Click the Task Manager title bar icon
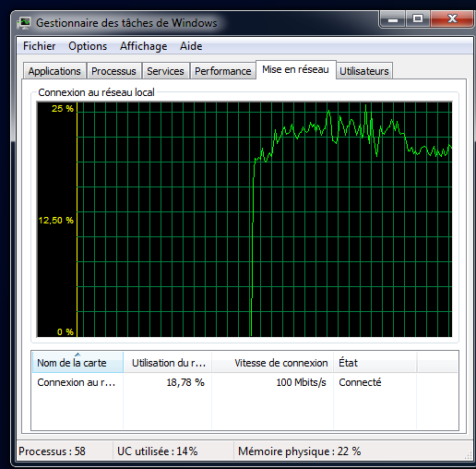 pyautogui.click(x=24, y=23)
